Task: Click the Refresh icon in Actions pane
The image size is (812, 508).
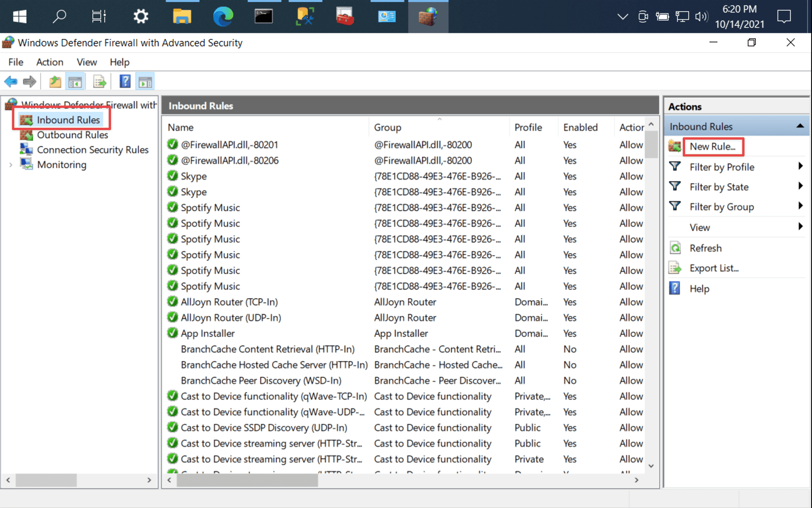Action: click(x=675, y=248)
